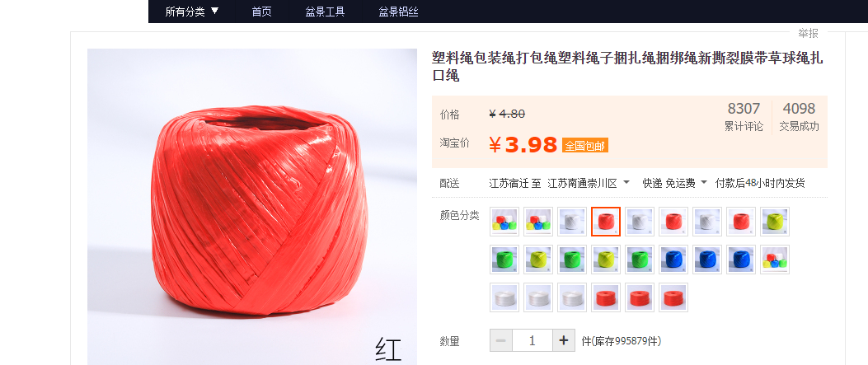868x365 pixels.
Task: Decrease quantity with the minus button
Action: [501, 340]
